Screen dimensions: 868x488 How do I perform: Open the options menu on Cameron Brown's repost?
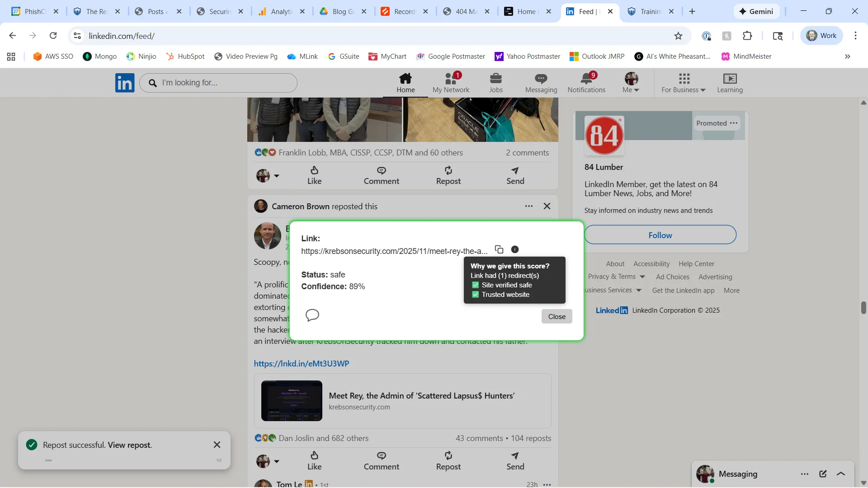(x=529, y=206)
